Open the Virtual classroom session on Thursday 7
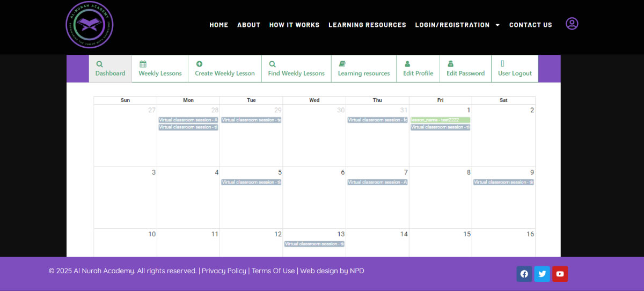Viewport: 644px width, 291px height. tap(377, 182)
